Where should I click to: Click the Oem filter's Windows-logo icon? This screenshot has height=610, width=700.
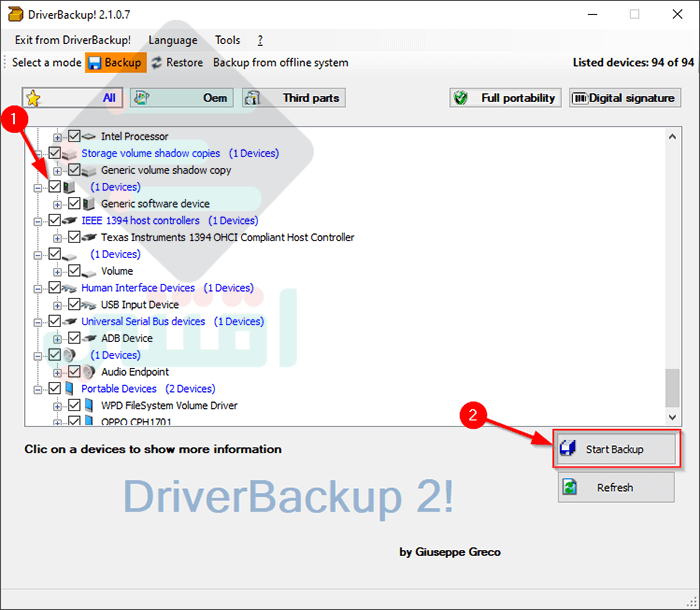pos(142,98)
